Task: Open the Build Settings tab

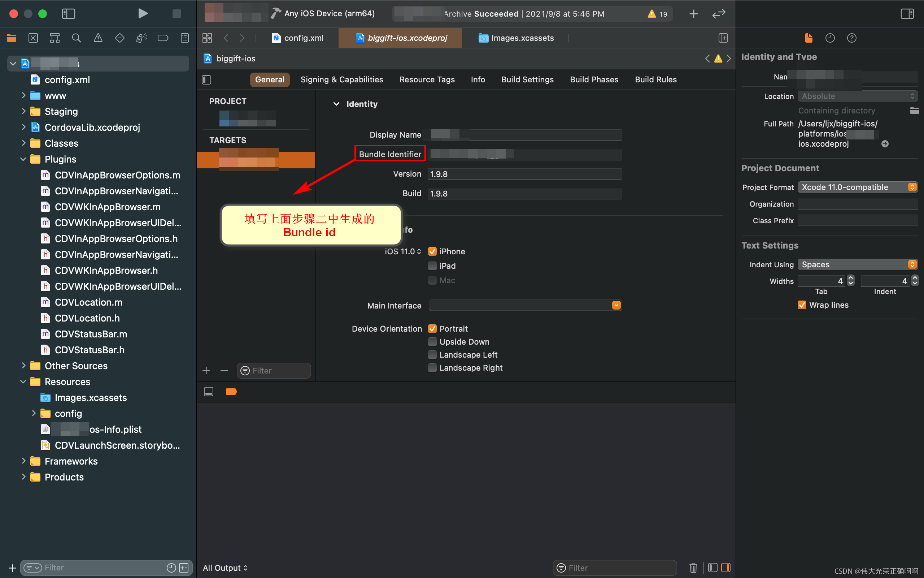Action: (527, 79)
